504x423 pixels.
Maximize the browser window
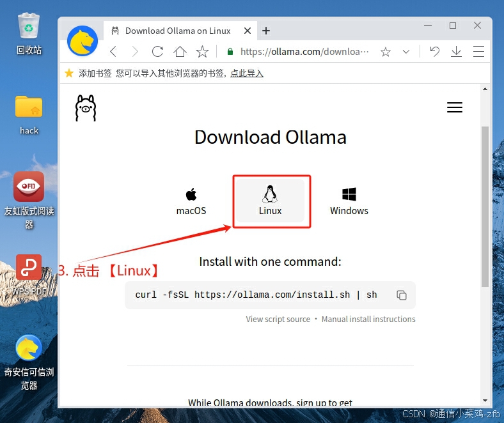[x=453, y=26]
